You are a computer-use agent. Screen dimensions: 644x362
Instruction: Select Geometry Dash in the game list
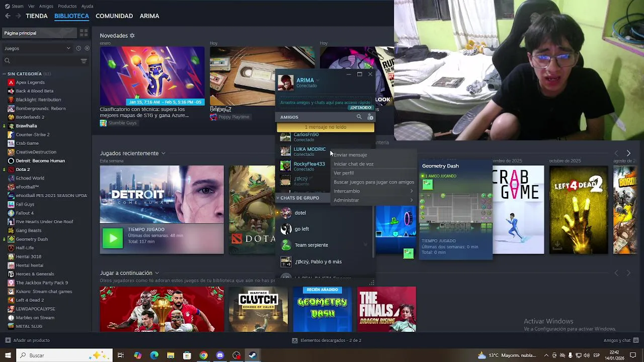click(x=32, y=239)
